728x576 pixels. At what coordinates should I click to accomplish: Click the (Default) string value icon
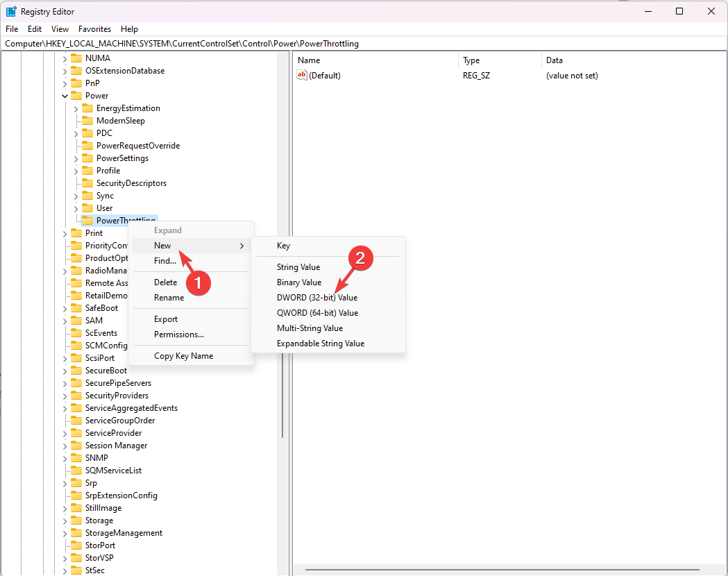[302, 76]
